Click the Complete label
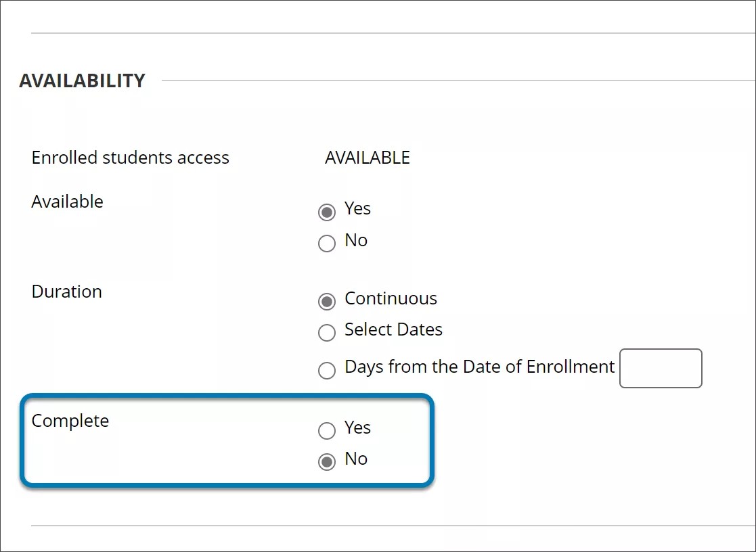Viewport: 756px width, 552px height. (x=70, y=420)
